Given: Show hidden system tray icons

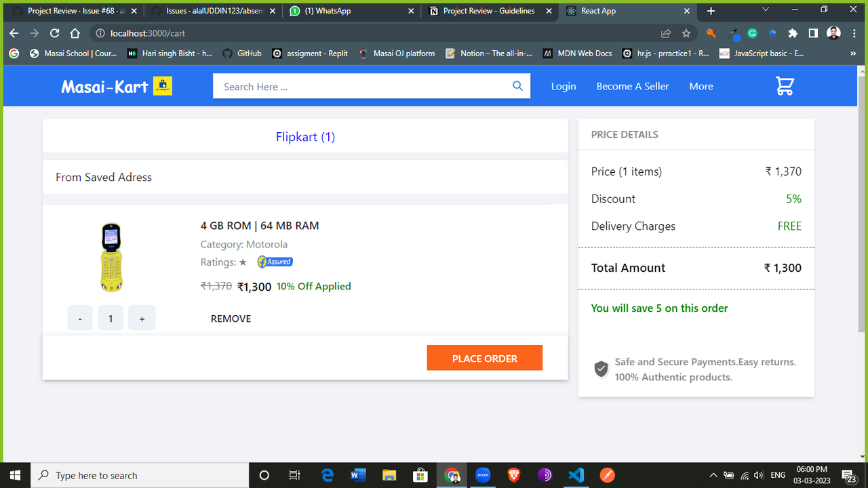Looking at the screenshot, I should tap(713, 475).
